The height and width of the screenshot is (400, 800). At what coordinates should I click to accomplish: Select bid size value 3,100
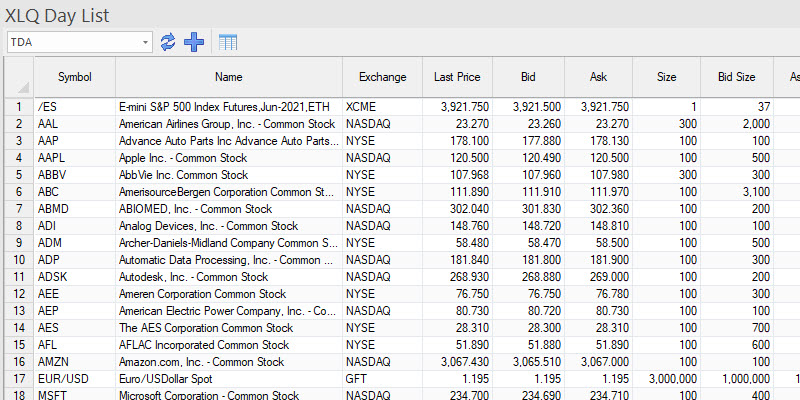point(737,192)
